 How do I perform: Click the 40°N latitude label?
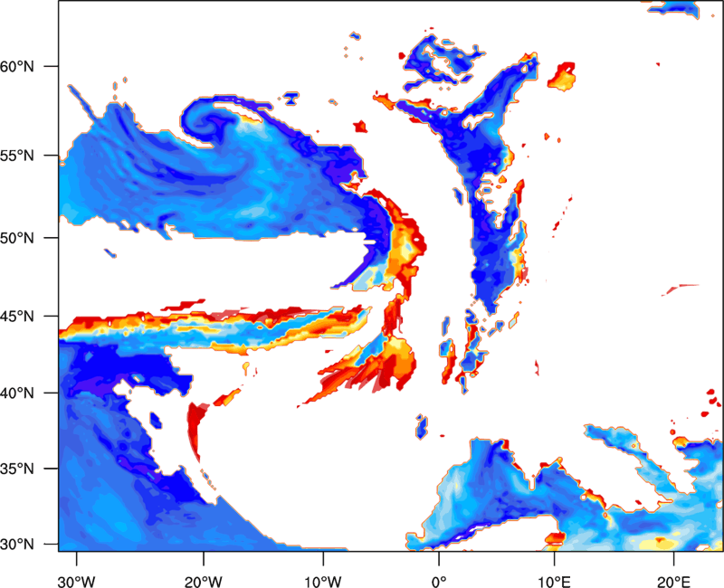coord(16,394)
